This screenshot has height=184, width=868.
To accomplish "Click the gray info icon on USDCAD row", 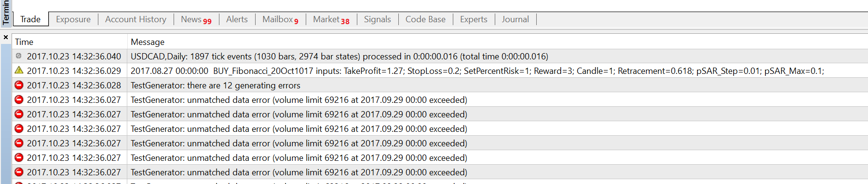I will [x=19, y=56].
